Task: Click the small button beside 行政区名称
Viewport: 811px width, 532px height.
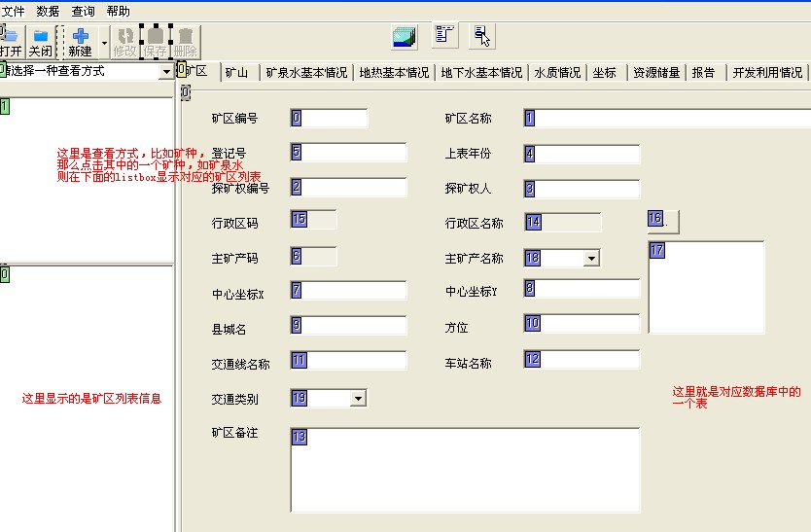Action: point(663,222)
